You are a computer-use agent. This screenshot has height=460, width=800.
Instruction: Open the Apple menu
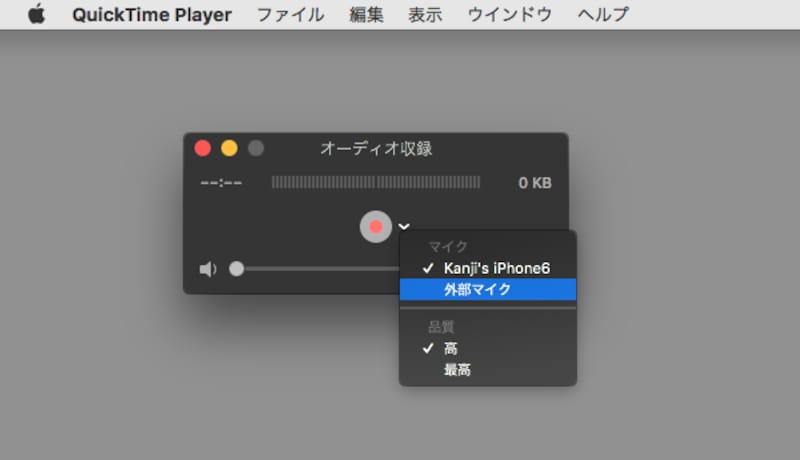pyautogui.click(x=36, y=14)
